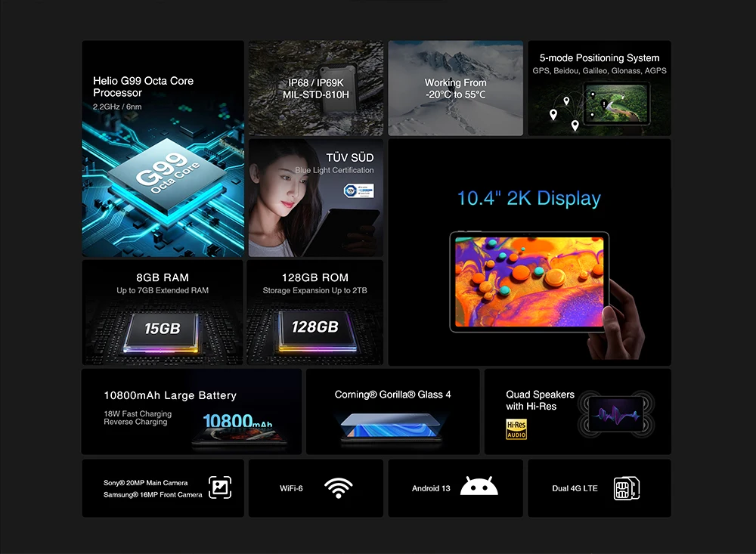
Task: Click the '8GB RAM' heading
Action: pyautogui.click(x=163, y=277)
